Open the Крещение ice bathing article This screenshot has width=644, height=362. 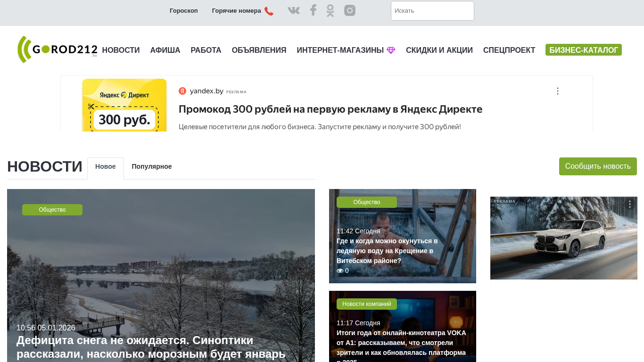[387, 251]
